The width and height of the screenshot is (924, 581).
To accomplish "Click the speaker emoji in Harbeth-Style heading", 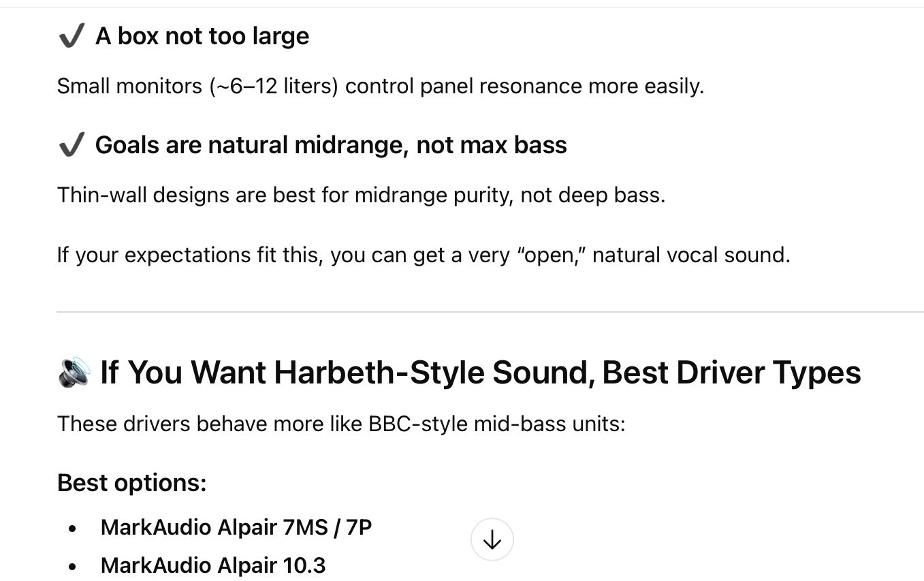I will click(x=74, y=372).
